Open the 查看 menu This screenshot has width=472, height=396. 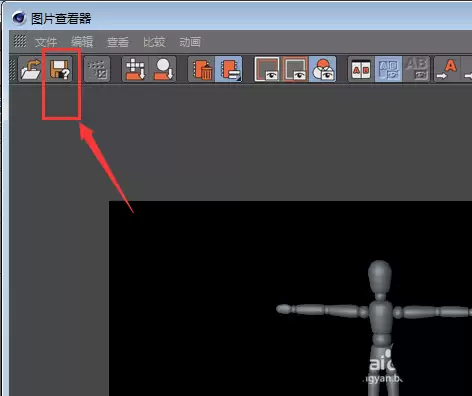(118, 42)
